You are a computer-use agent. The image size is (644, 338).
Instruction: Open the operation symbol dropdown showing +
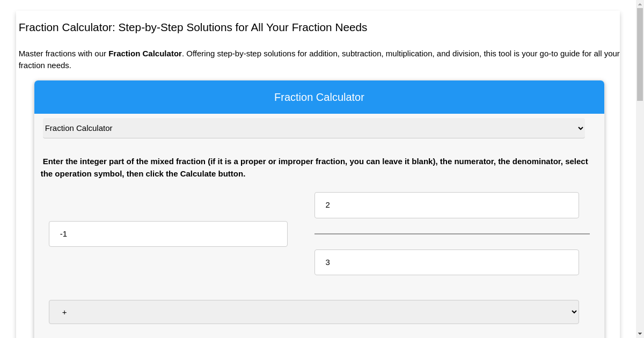313,312
